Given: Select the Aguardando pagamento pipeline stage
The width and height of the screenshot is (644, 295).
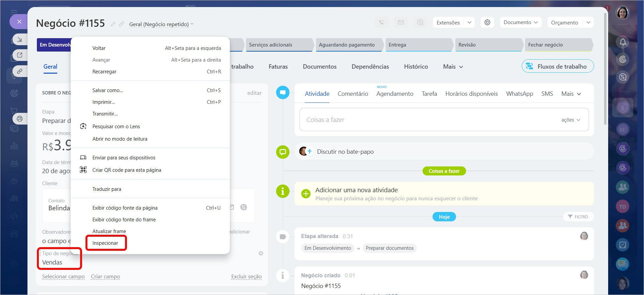Looking at the screenshot, I should (347, 45).
